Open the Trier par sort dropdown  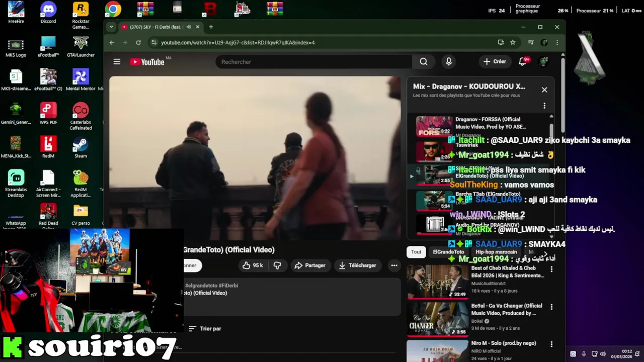(x=205, y=329)
